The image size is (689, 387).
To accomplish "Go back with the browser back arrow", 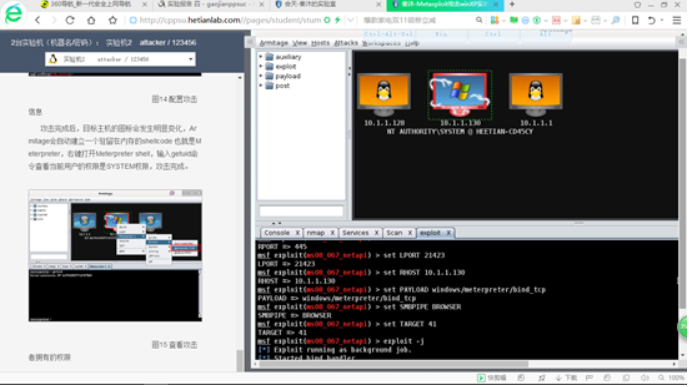I will pyautogui.click(x=38, y=20).
